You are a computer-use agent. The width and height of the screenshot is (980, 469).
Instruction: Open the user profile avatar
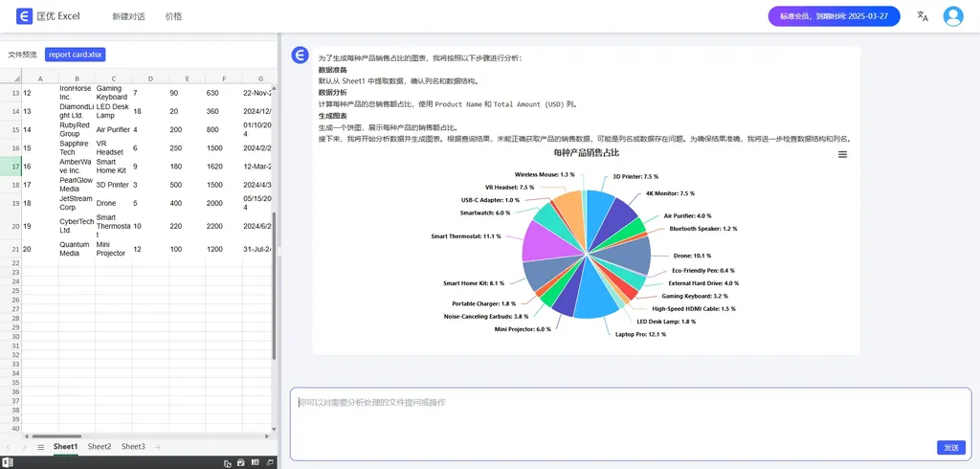953,16
